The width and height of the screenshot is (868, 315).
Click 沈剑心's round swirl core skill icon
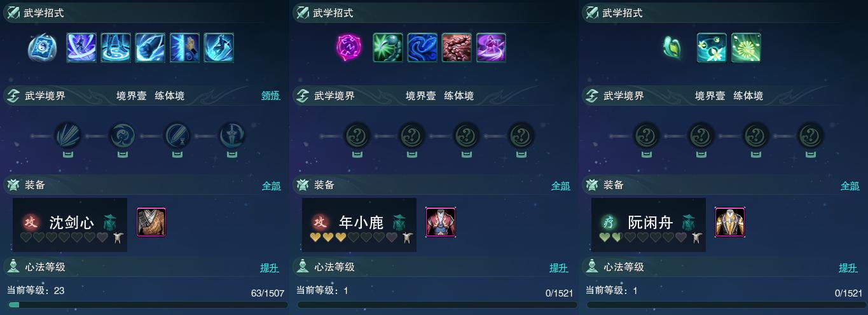tap(43, 48)
